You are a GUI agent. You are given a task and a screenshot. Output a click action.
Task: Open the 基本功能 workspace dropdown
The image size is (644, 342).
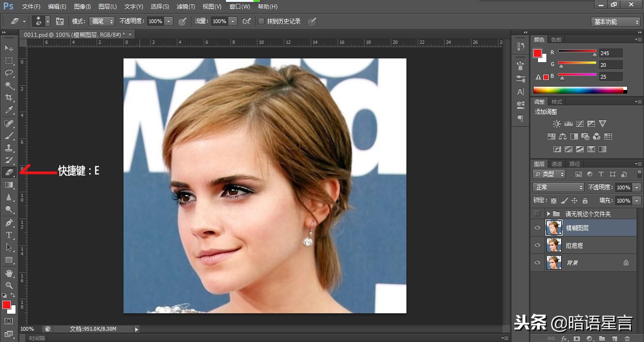(x=615, y=22)
